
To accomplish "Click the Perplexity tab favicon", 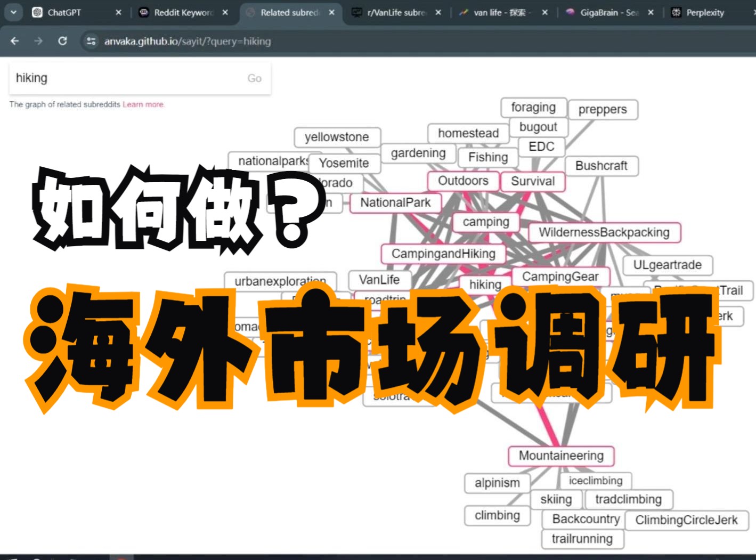I will click(676, 12).
